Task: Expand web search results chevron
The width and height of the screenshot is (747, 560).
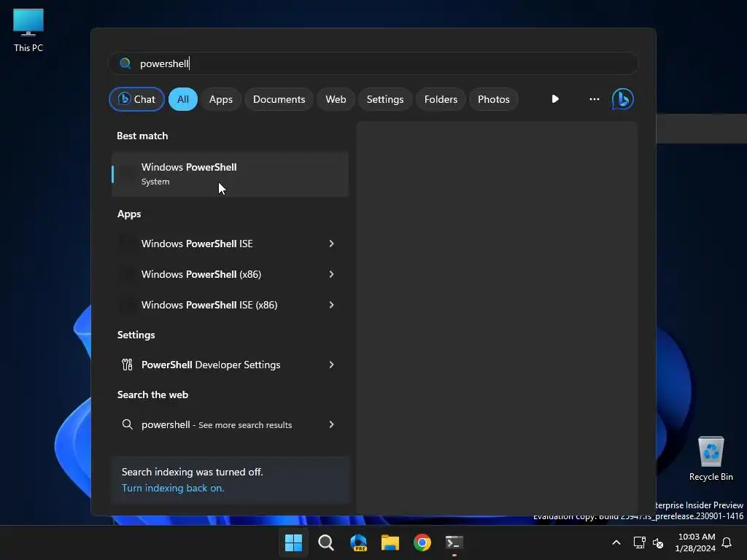Action: point(331,424)
